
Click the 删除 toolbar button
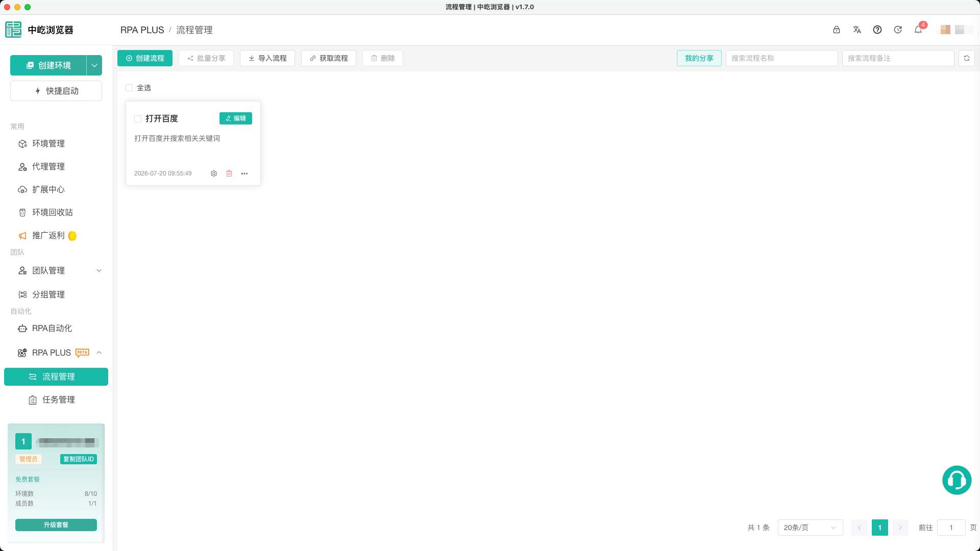[x=383, y=58]
